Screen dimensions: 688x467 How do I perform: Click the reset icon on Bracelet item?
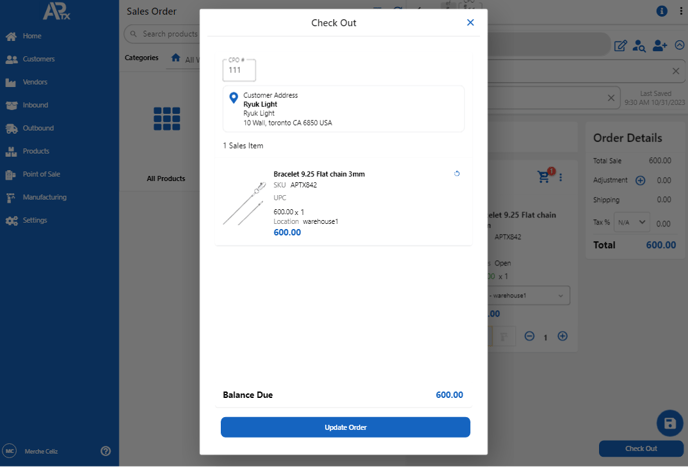(457, 174)
